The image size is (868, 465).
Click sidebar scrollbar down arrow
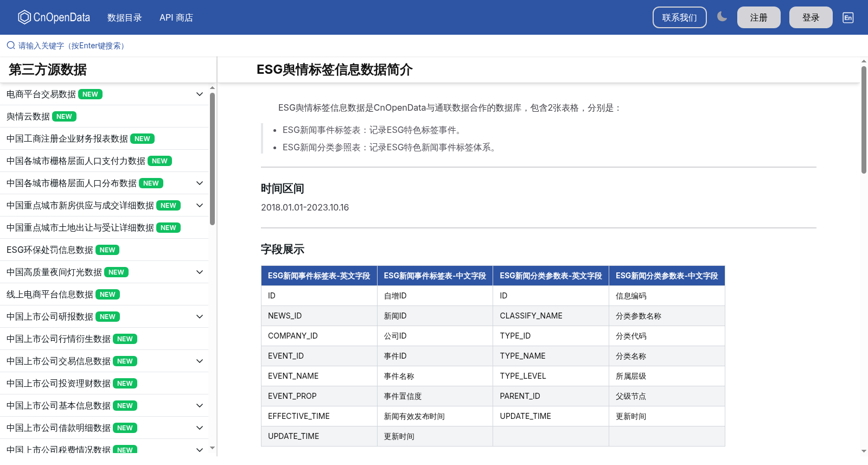click(x=213, y=448)
